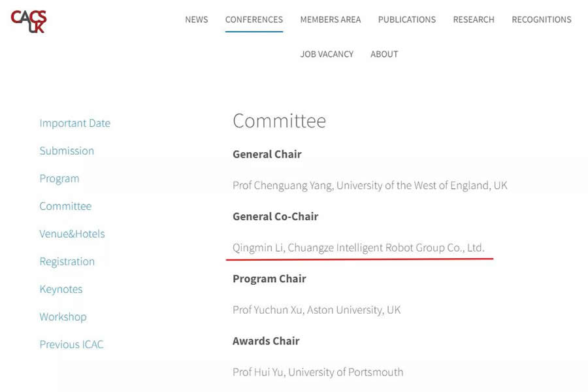588x392 pixels.
Task: Select Committee in the sidebar
Action: click(x=65, y=206)
